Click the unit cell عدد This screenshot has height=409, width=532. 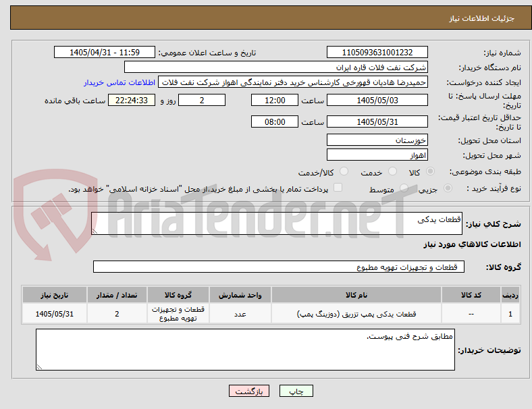[x=240, y=314]
